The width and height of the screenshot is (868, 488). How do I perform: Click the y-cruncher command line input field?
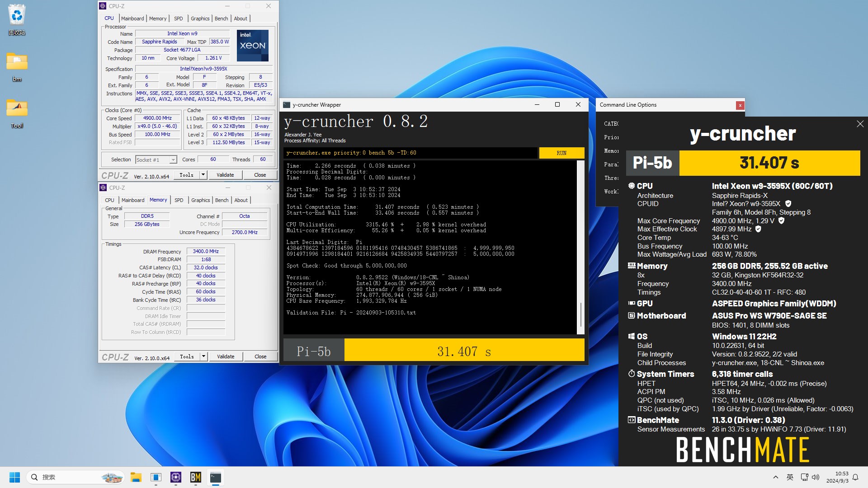click(x=410, y=153)
